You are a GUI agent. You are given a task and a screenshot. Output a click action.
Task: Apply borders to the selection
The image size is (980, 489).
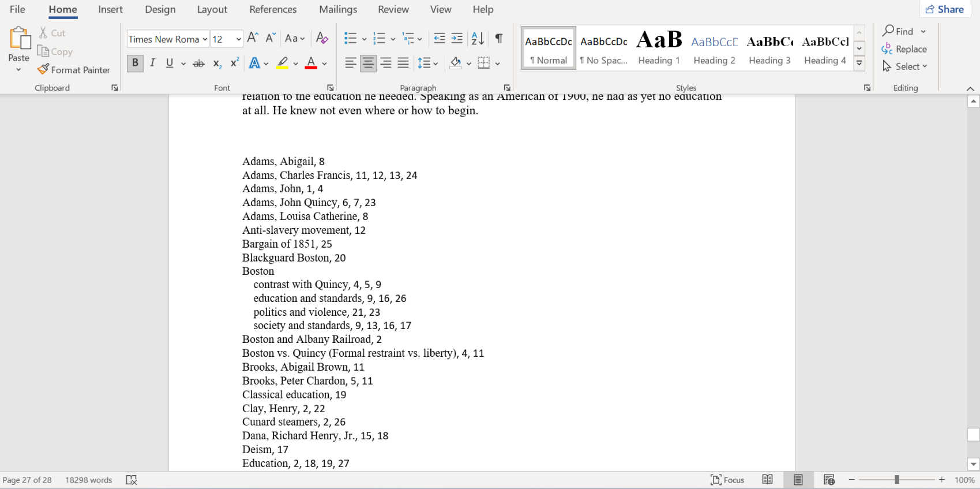point(484,63)
